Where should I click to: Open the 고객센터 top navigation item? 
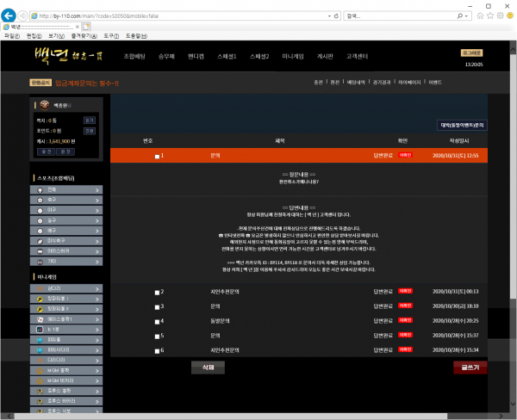coord(357,56)
